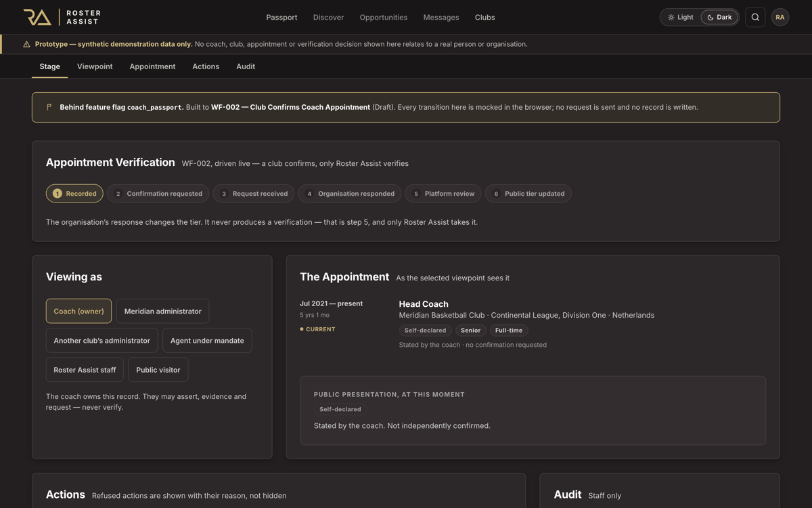This screenshot has width=812, height=508.
Task: Open the RA user avatar
Action: click(780, 17)
